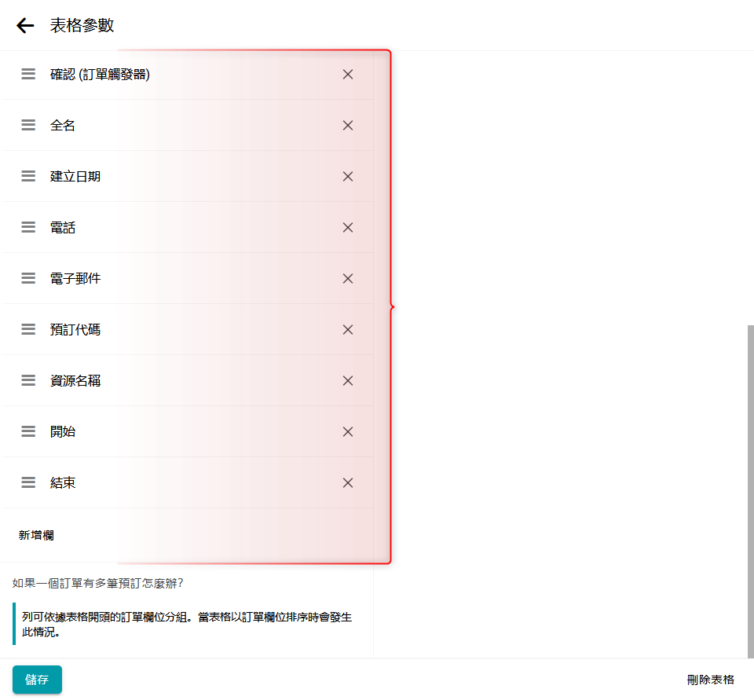754x700 pixels.
Task: Click the back arrow beside 表格參數
Action: point(25,26)
